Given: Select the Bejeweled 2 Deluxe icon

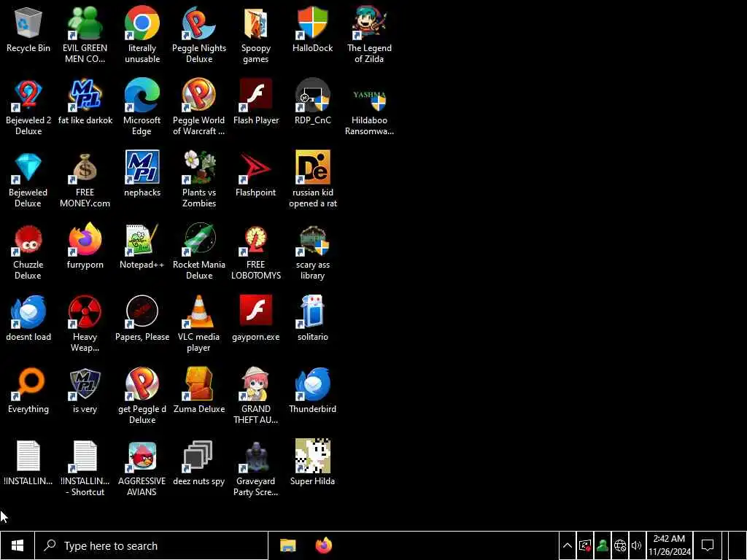Looking at the screenshot, I should click(x=28, y=107).
